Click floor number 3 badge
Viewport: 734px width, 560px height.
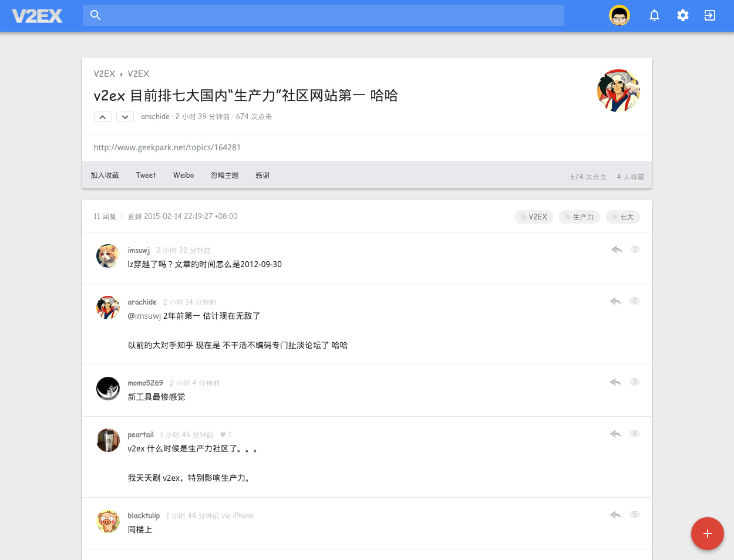[x=634, y=382]
